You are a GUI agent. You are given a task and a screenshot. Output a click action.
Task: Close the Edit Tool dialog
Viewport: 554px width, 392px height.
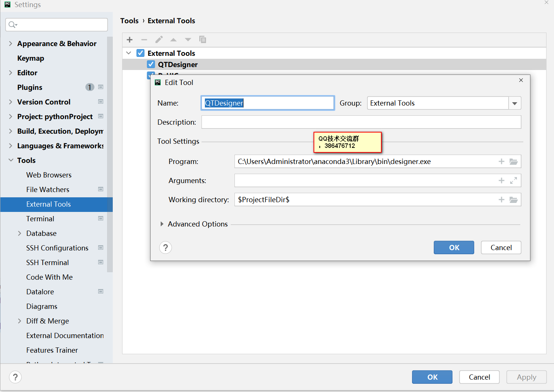pos(521,80)
